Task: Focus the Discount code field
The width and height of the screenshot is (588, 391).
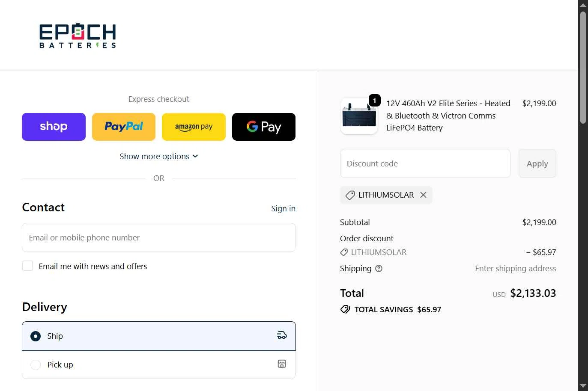Action: coord(425,163)
